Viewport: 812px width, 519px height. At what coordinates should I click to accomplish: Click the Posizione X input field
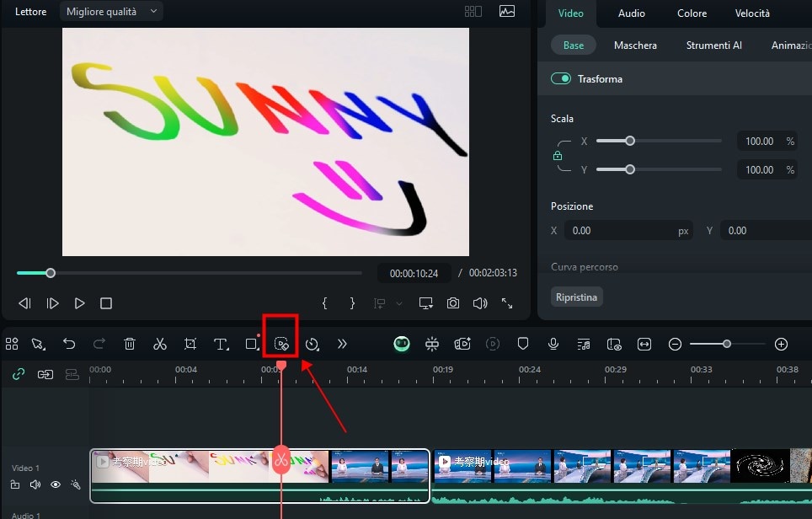pos(628,231)
